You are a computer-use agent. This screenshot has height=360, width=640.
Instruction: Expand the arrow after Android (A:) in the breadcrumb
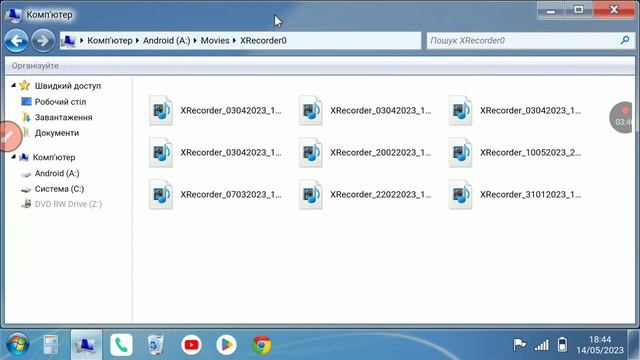tap(195, 40)
